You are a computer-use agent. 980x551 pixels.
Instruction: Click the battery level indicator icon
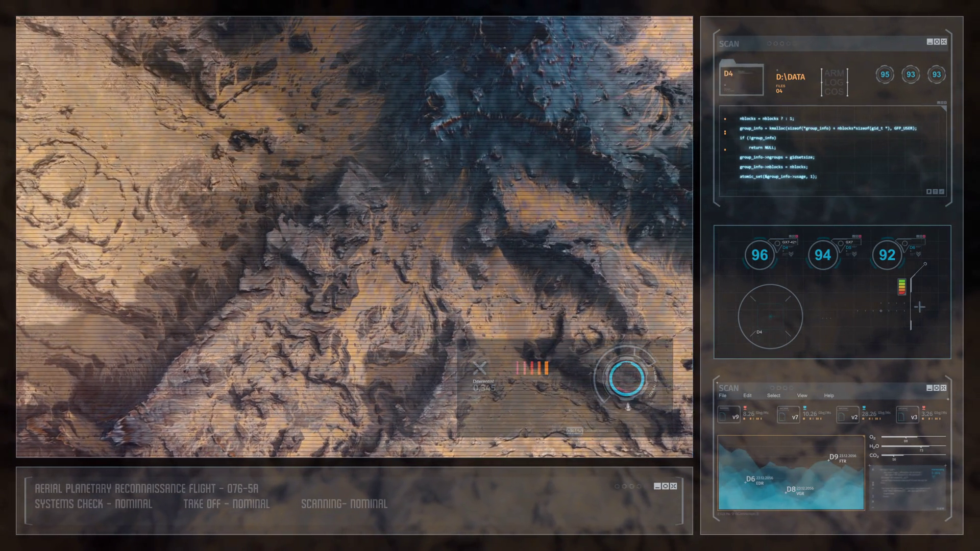902,287
